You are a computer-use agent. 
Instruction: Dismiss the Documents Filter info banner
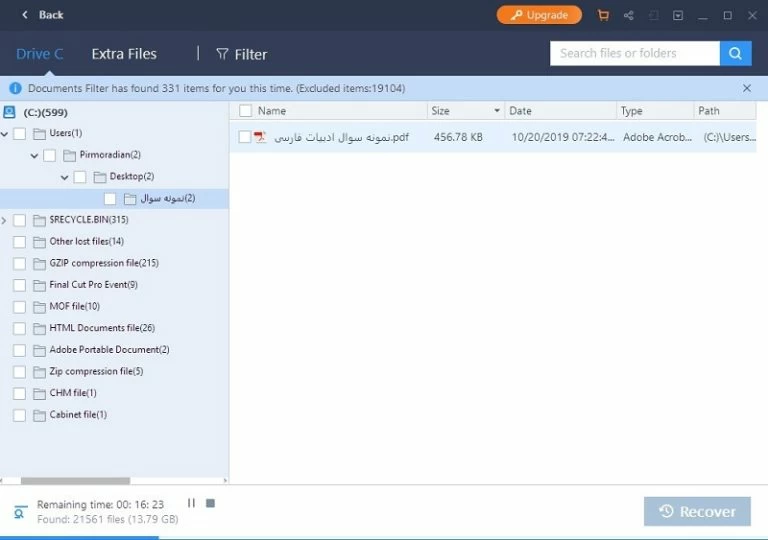(x=747, y=88)
